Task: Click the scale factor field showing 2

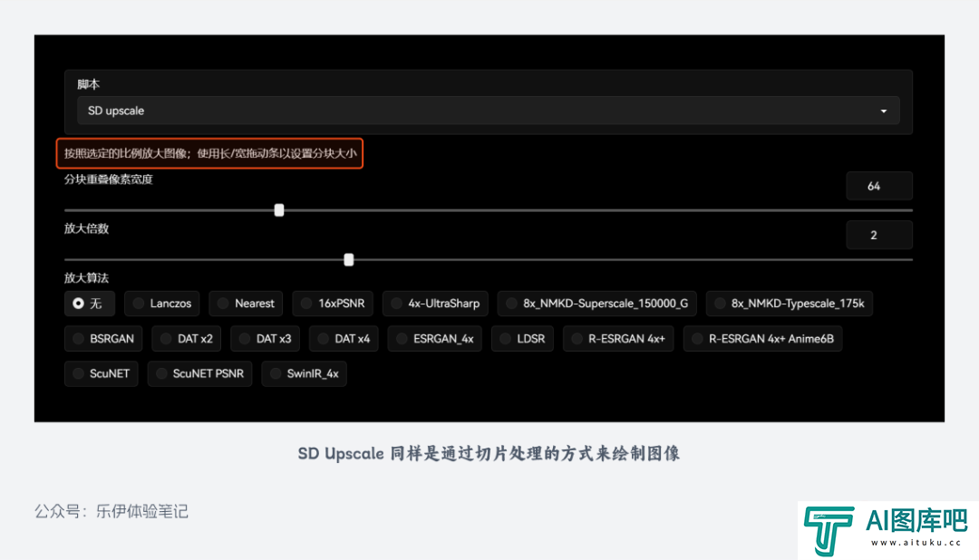Action: tap(879, 236)
